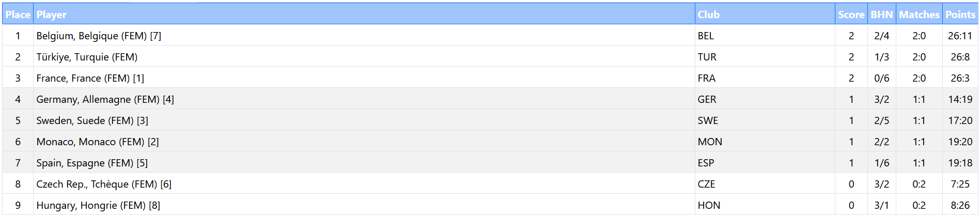Select the HON club cell
980x215 pixels.
click(709, 205)
